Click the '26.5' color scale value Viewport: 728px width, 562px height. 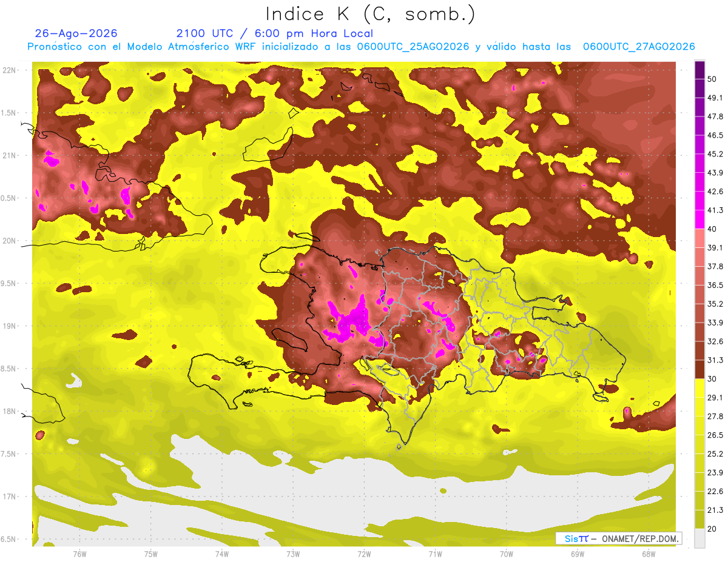(x=715, y=435)
